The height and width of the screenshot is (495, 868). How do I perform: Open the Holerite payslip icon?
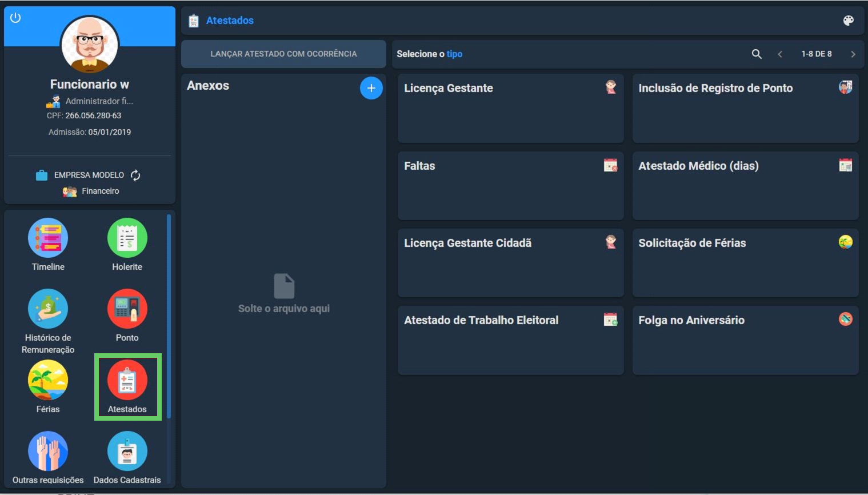coord(127,238)
